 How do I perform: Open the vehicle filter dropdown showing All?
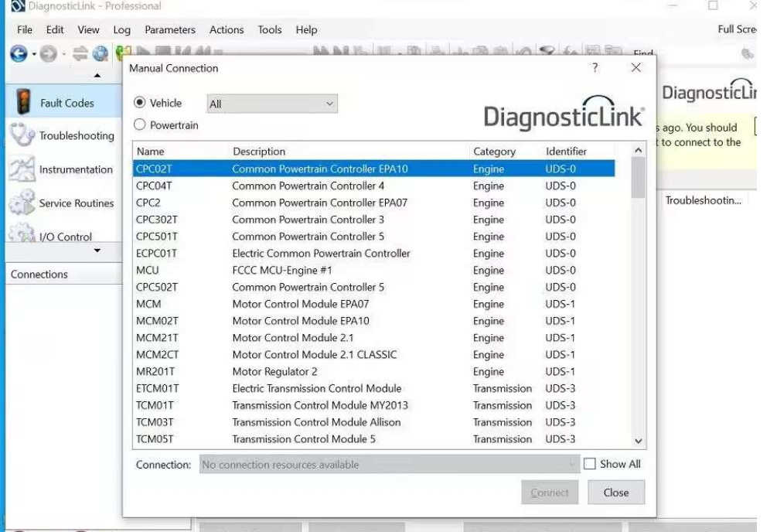pyautogui.click(x=271, y=104)
